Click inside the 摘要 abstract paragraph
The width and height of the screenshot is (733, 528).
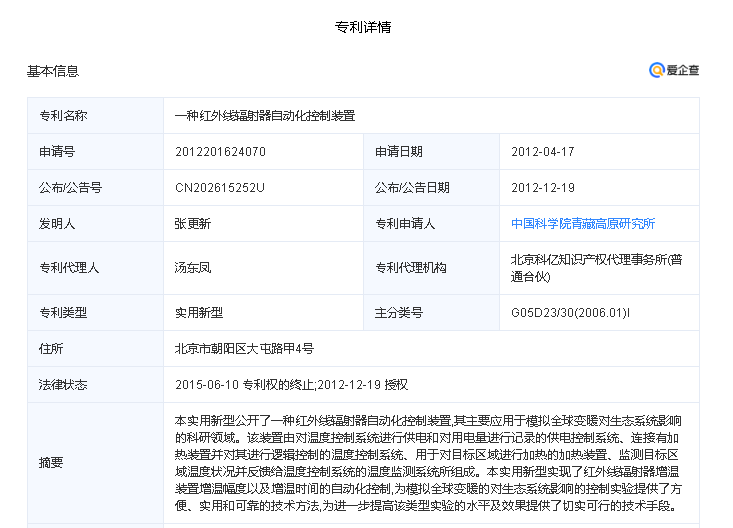pyautogui.click(x=430, y=462)
